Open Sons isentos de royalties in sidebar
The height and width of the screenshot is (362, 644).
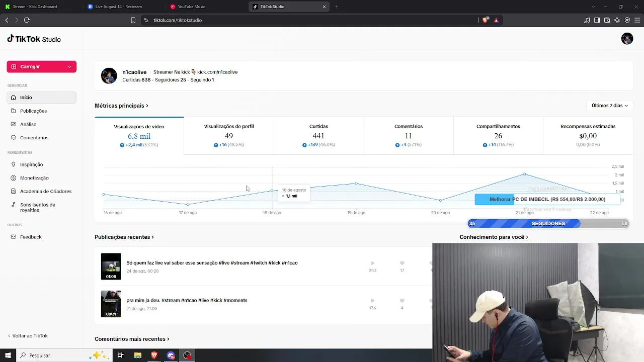pyautogui.click(x=41, y=207)
